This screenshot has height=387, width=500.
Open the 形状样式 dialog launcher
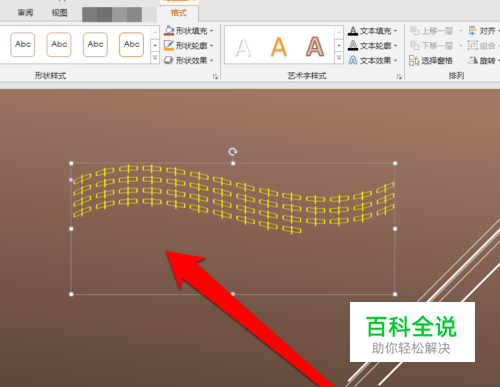(x=215, y=77)
